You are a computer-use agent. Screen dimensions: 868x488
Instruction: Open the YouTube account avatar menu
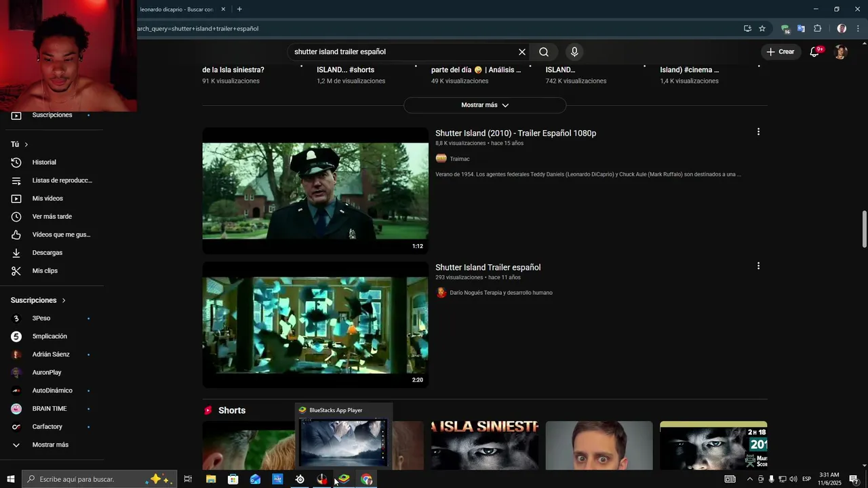coord(841,52)
